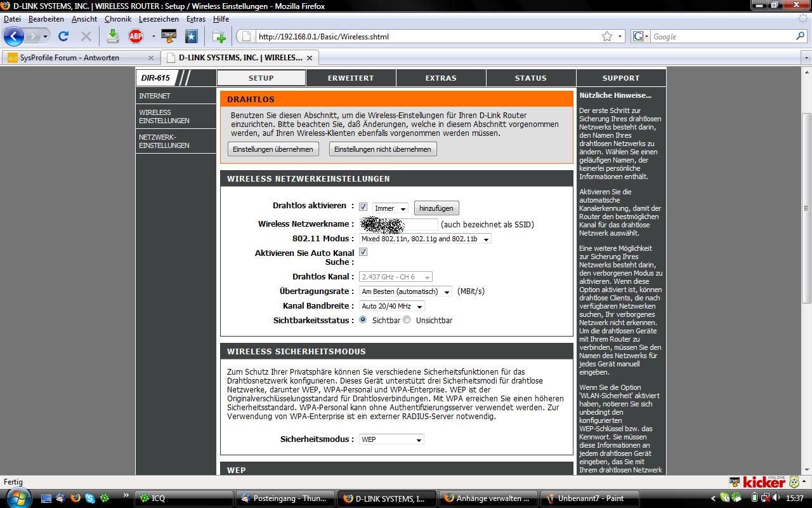Close the SysProfile Forum tab
Screen dimensions: 812x508
click(150, 58)
